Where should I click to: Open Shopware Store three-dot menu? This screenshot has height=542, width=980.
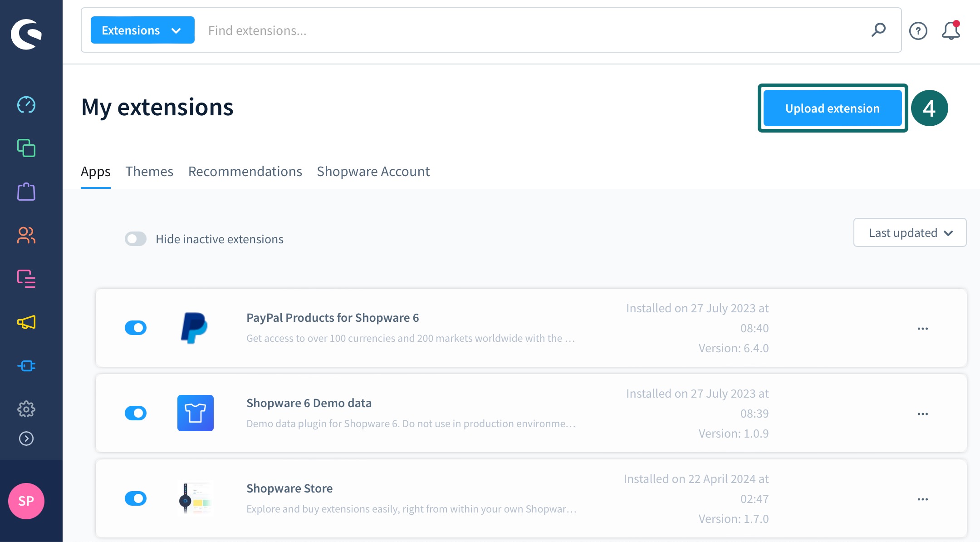coord(923,499)
